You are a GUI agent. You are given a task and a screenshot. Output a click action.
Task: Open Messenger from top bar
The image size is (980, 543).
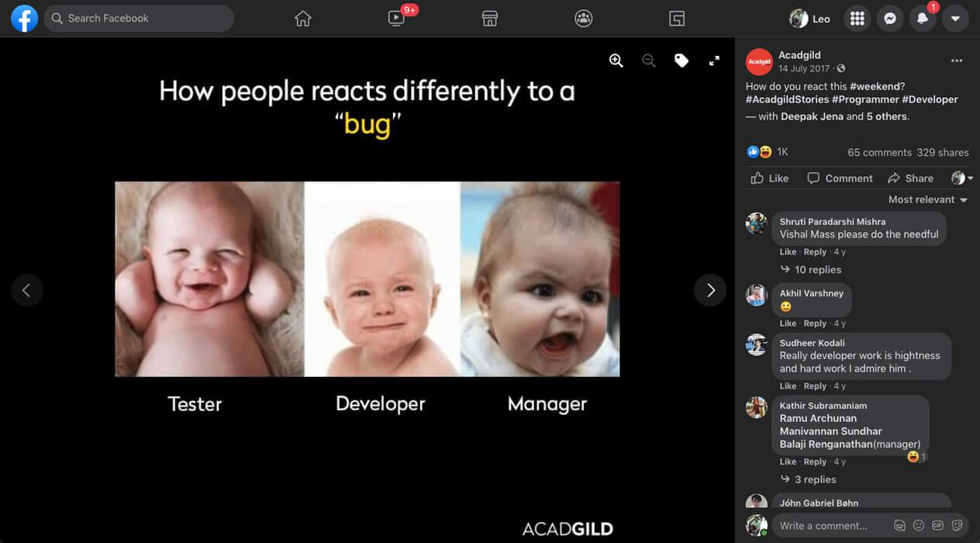tap(890, 19)
